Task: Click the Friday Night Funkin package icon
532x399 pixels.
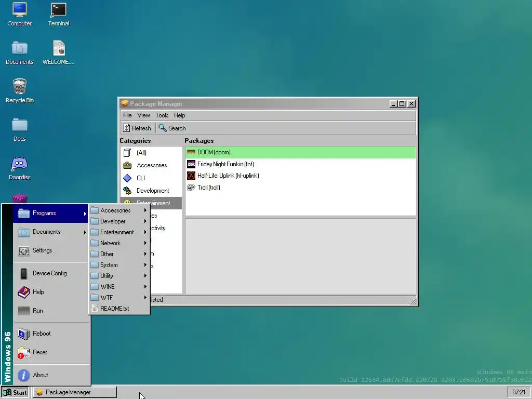Action: click(191, 164)
